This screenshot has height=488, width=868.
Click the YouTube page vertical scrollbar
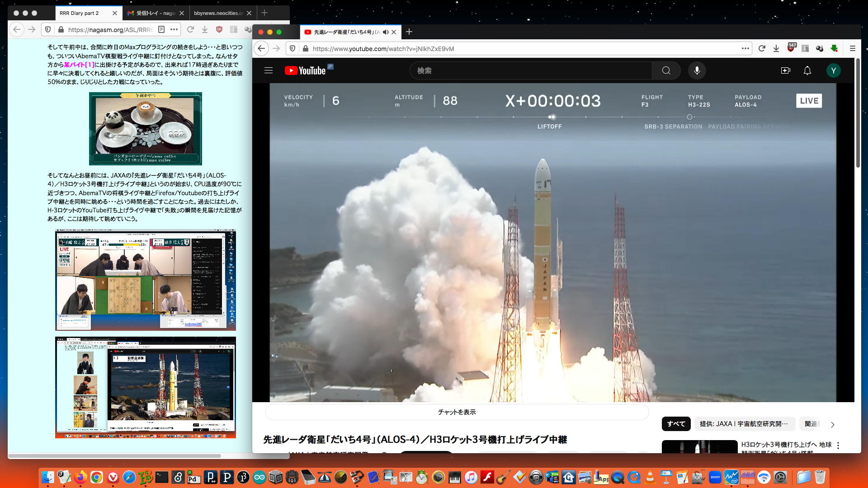pos(858,113)
